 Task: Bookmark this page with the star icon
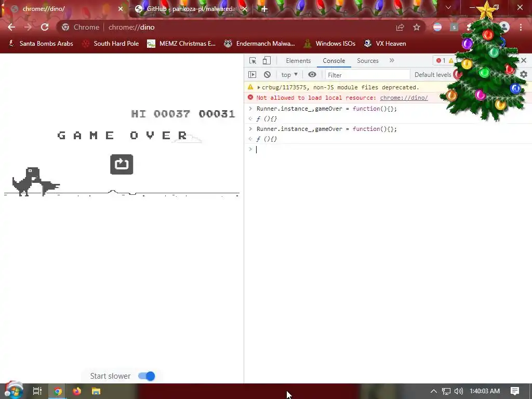[x=417, y=27]
